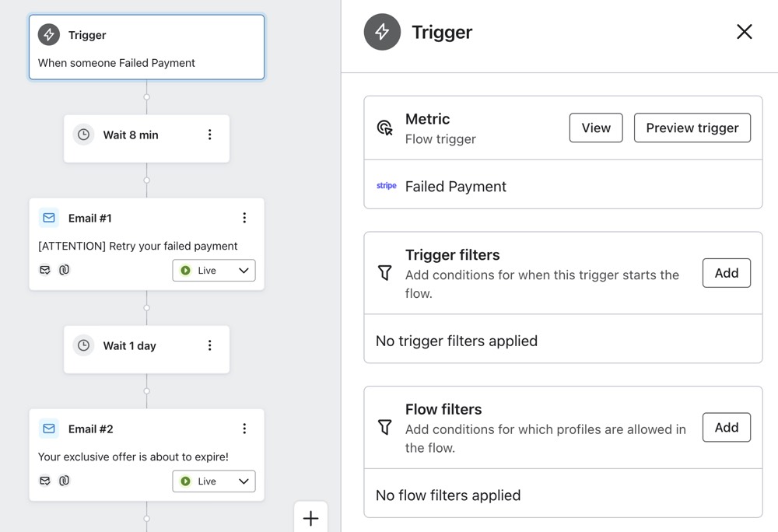Click the plus button to add a flow step
778x532 pixels.
pyautogui.click(x=310, y=517)
